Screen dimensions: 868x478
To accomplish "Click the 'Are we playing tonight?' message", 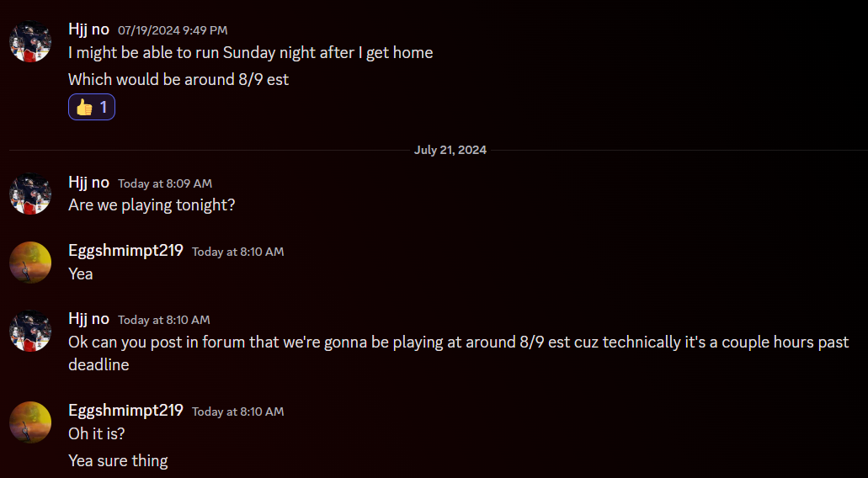I will pyautogui.click(x=152, y=205).
